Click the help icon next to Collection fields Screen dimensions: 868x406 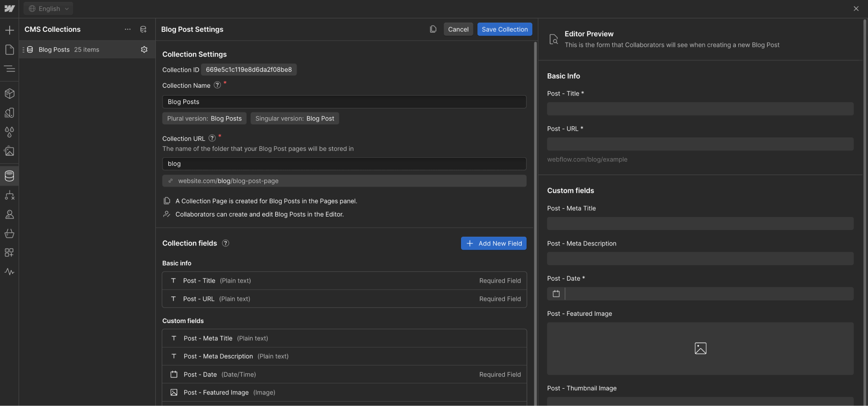pyautogui.click(x=226, y=243)
